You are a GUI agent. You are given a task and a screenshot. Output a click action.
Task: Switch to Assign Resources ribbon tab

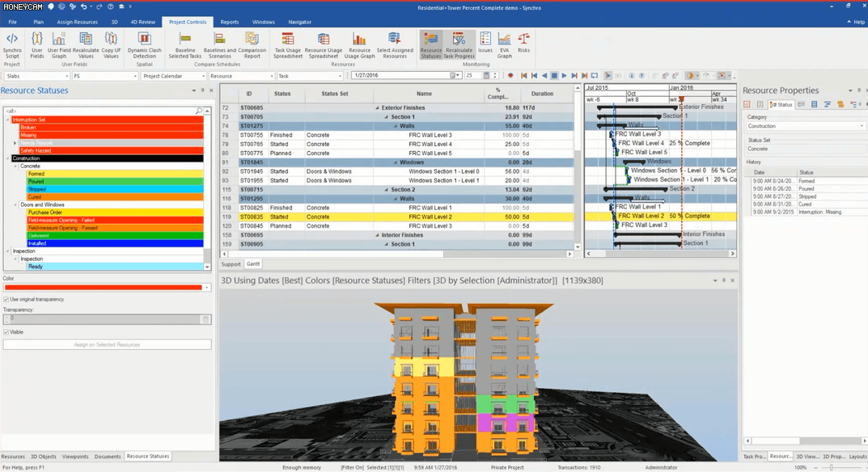(77, 22)
